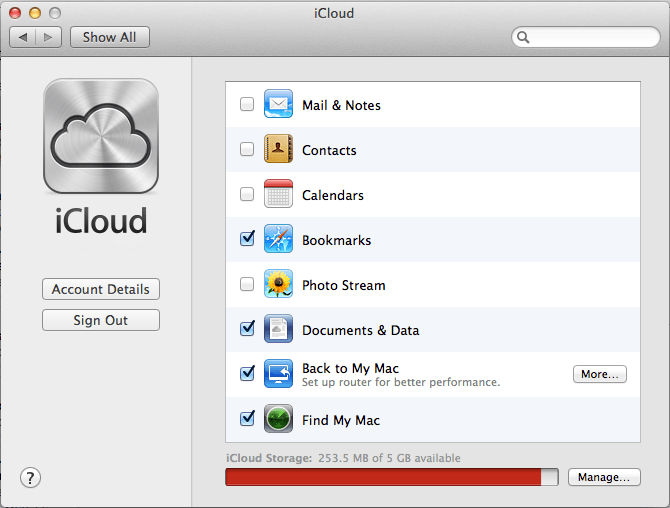Enable the Photo Stream checkbox

247,284
